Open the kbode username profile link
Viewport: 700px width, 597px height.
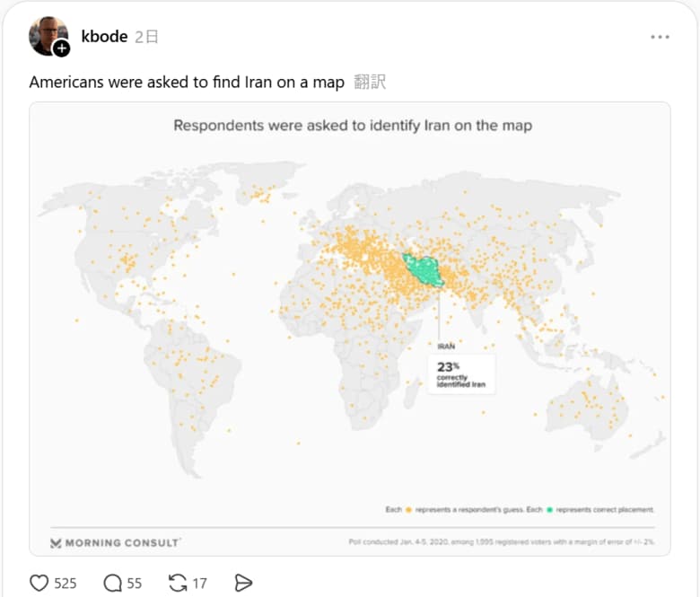[x=104, y=37]
